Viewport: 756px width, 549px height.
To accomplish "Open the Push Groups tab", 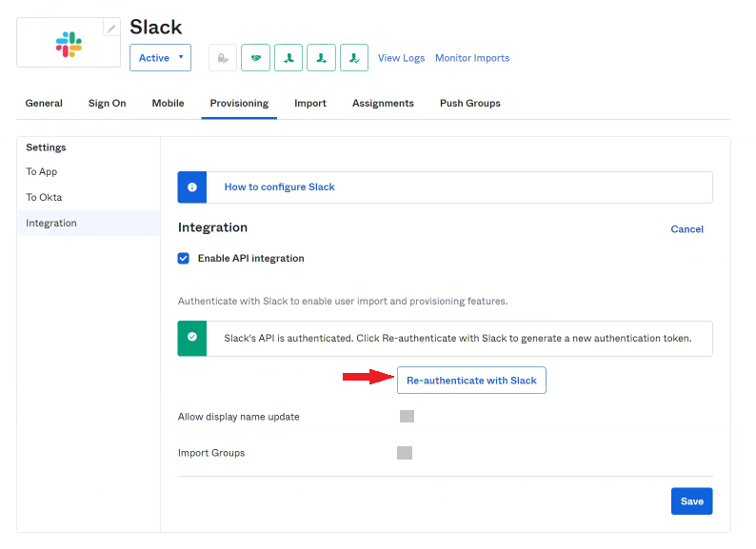I will pos(469,103).
